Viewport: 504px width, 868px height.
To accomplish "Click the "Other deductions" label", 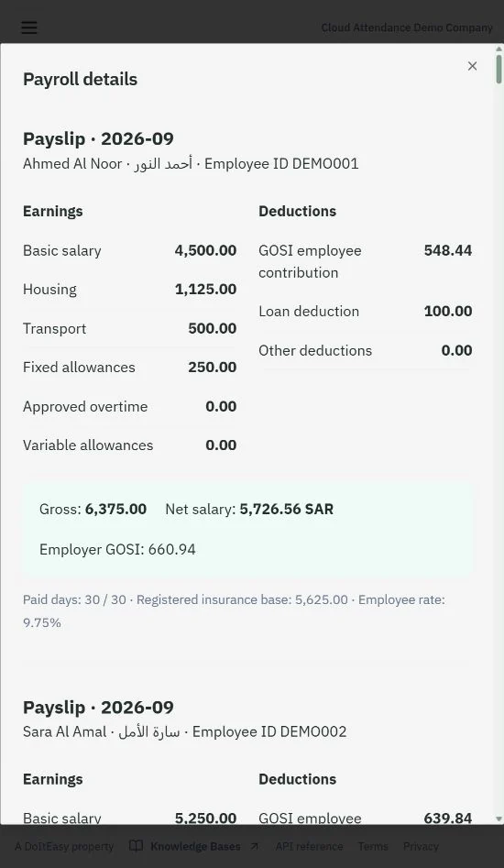I will click(x=315, y=350).
